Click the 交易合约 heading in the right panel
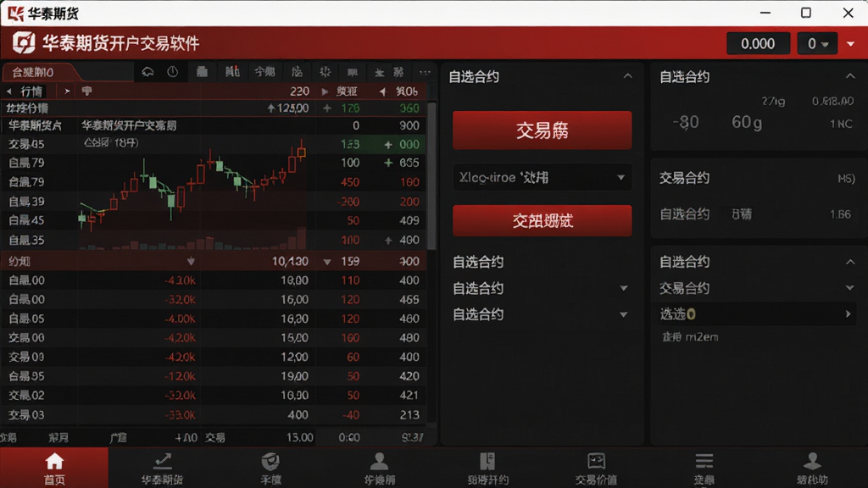This screenshot has height=488, width=868. [x=684, y=178]
